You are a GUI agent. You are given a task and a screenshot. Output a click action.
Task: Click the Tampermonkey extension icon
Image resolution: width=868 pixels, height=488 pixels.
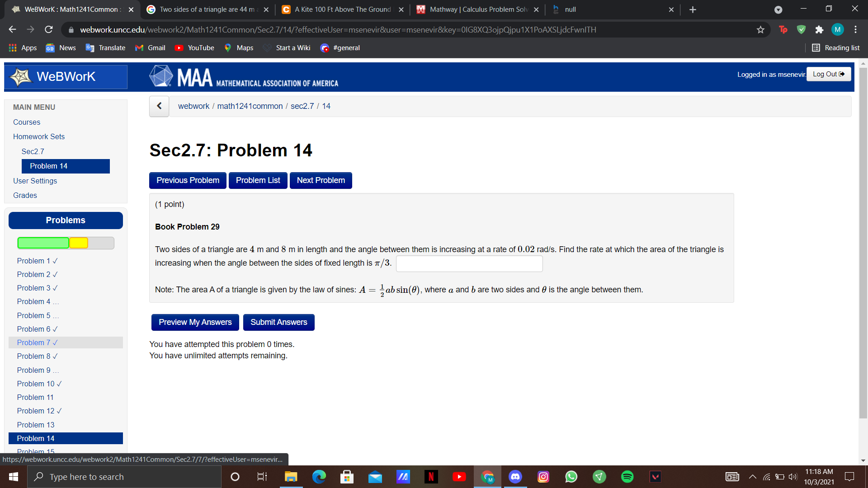783,29
